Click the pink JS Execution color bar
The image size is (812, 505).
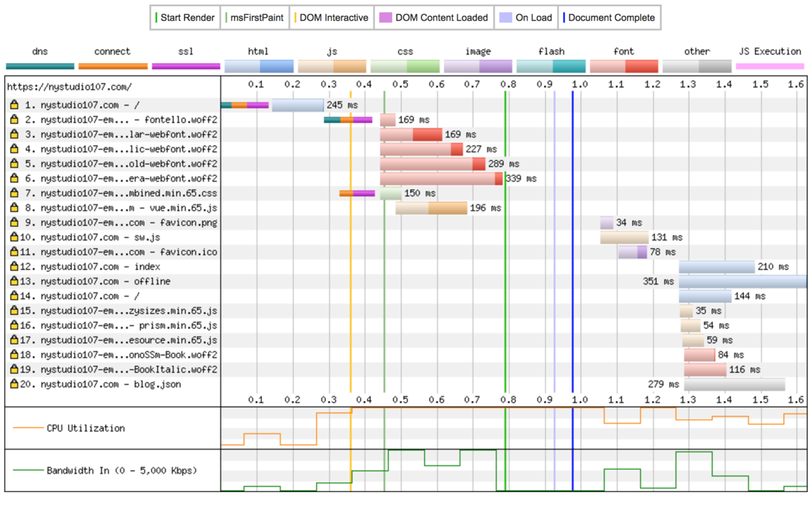[770, 66]
